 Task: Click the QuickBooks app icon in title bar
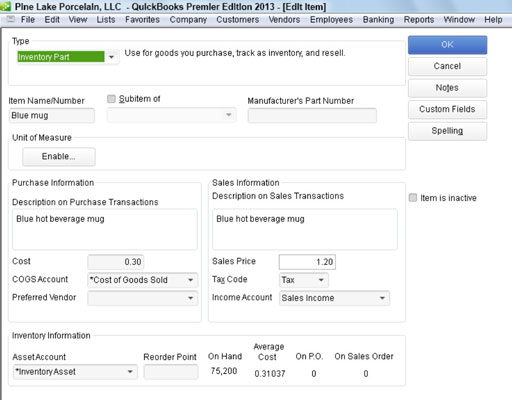[x=5, y=6]
